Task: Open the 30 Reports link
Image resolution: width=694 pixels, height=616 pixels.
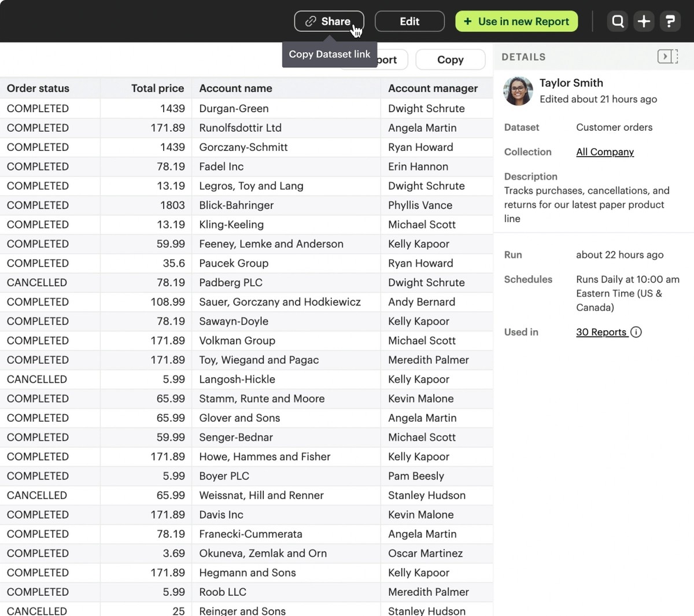Action: pyautogui.click(x=601, y=332)
